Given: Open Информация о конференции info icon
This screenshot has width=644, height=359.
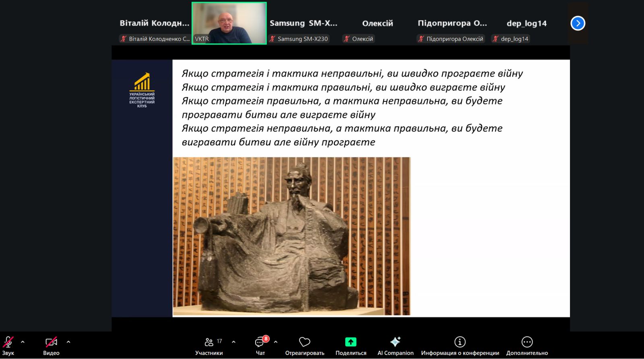Looking at the screenshot, I should tap(460, 342).
